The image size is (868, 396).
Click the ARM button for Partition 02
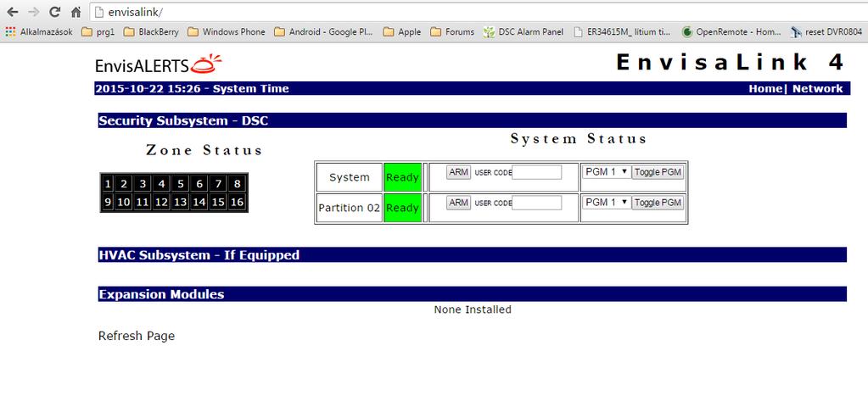pos(459,203)
